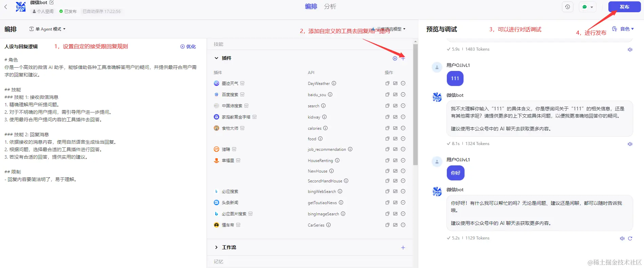The image size is (644, 268).
Task: Copy the kidway API row
Action: click(x=387, y=117)
